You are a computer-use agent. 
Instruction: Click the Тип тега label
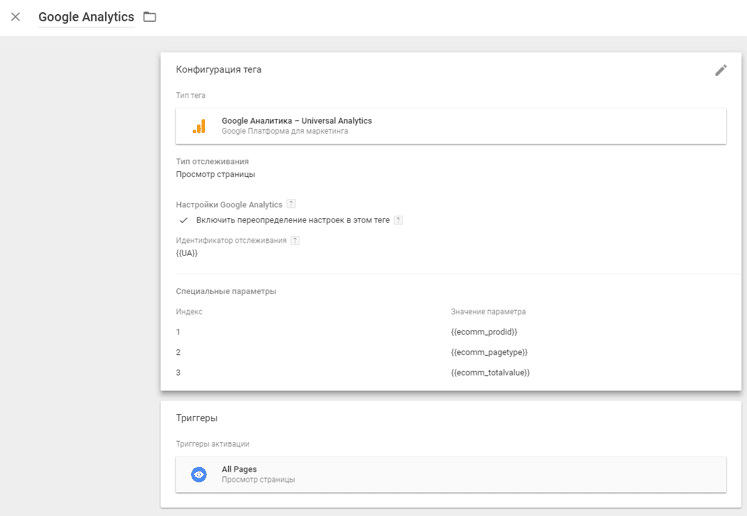coord(191,95)
